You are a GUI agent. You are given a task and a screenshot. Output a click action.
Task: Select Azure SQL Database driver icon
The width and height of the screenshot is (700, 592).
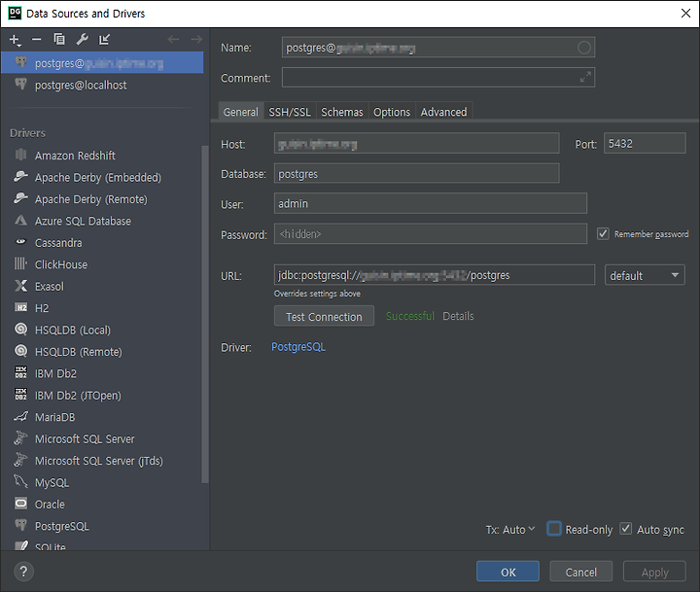20,220
